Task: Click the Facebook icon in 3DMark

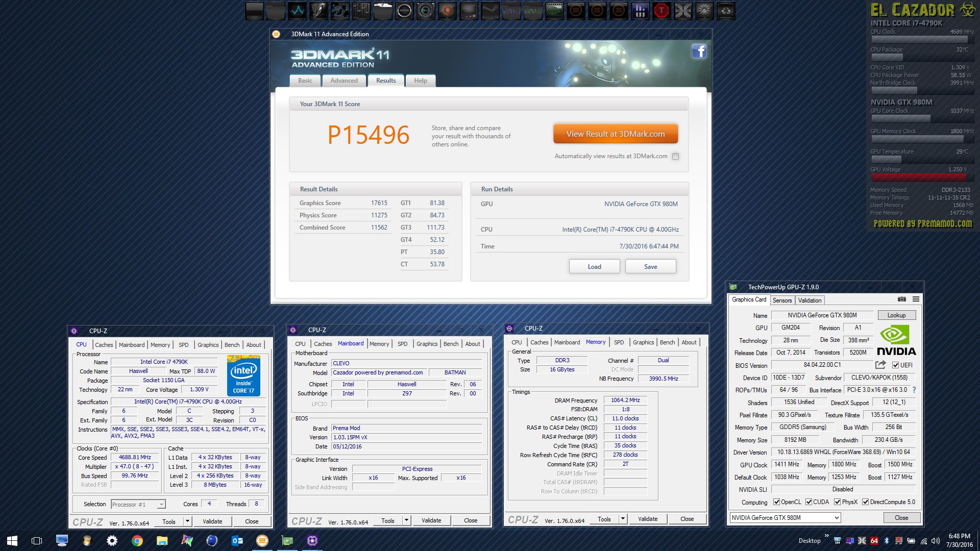Action: coord(699,51)
